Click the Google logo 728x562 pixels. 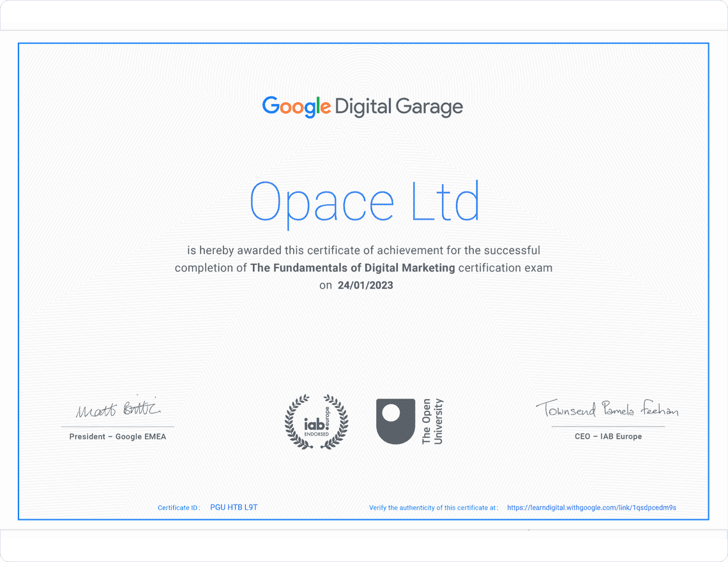296,107
